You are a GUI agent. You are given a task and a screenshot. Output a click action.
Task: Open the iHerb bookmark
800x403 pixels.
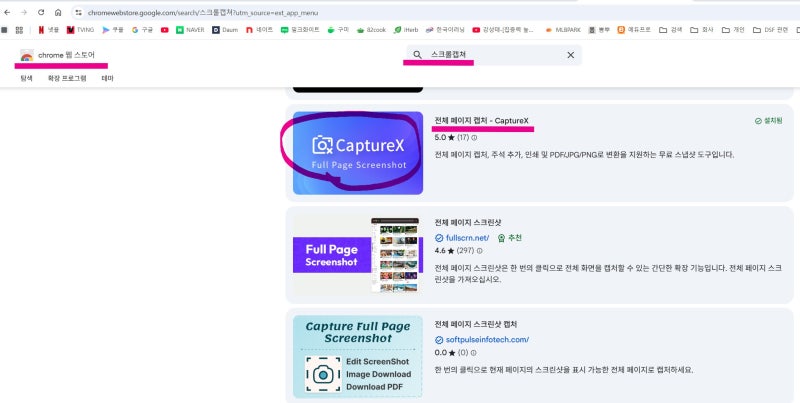(406, 30)
